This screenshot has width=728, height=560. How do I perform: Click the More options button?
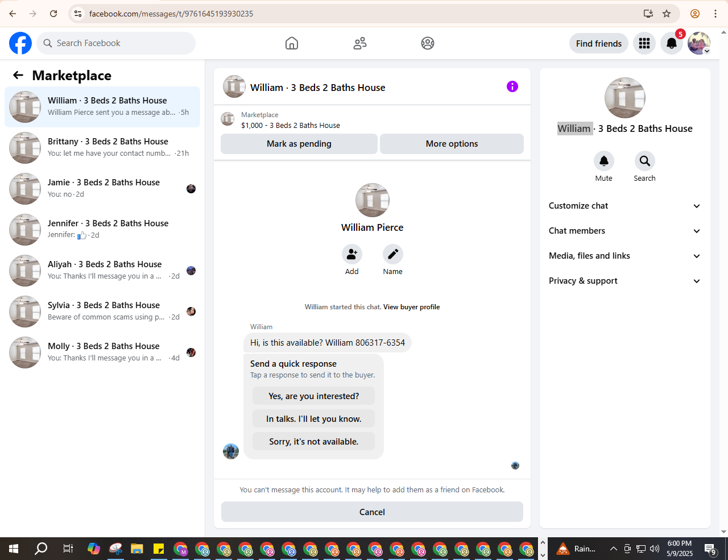coord(452,144)
